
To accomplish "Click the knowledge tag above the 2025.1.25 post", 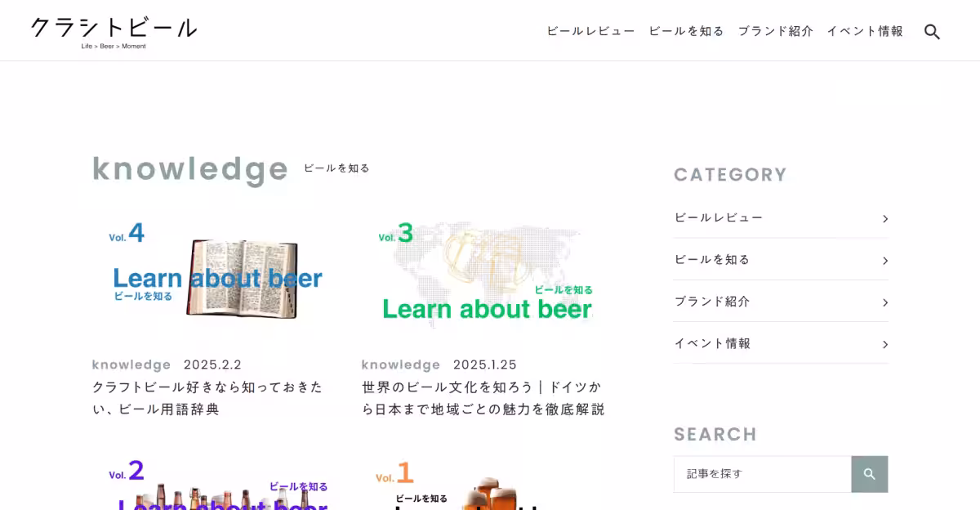I will pos(401,365).
